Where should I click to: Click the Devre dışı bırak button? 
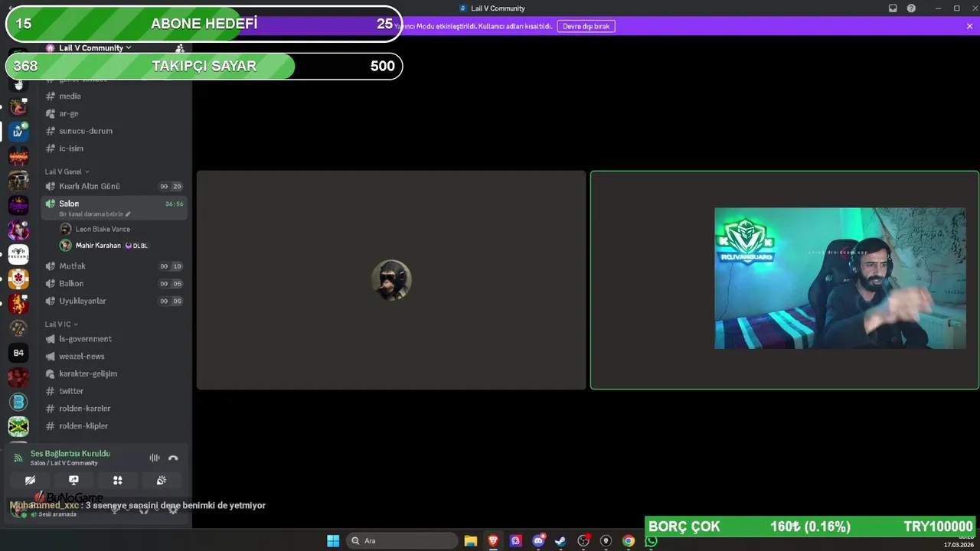[586, 26]
